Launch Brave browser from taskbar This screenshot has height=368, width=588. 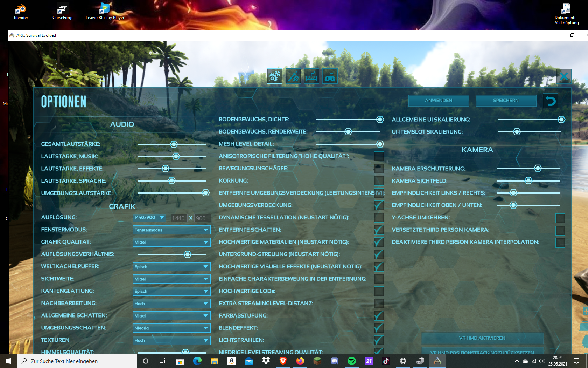pyautogui.click(x=283, y=361)
